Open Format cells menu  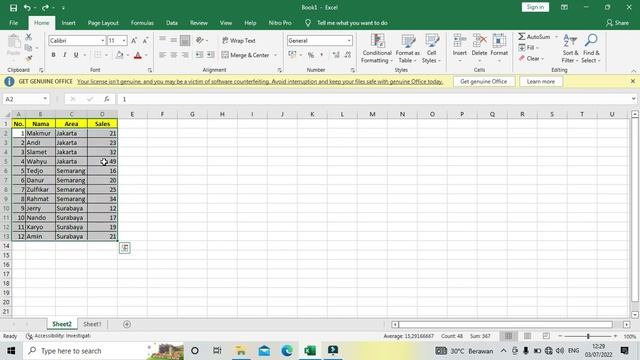pos(499,49)
